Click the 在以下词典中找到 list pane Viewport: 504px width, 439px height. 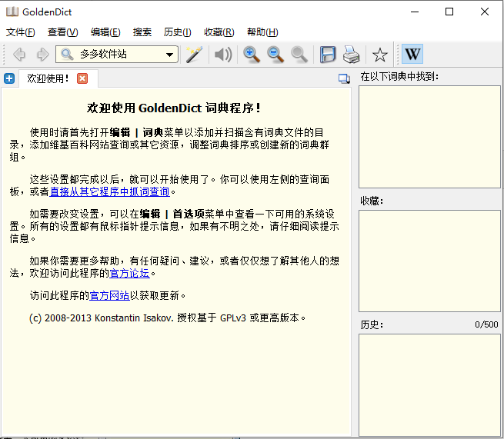point(429,137)
